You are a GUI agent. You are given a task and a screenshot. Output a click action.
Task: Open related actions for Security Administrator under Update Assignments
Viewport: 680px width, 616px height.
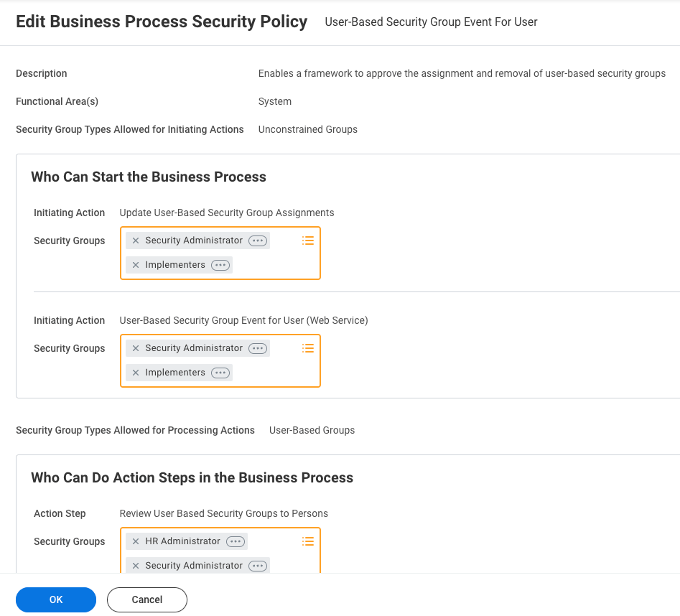coord(257,241)
